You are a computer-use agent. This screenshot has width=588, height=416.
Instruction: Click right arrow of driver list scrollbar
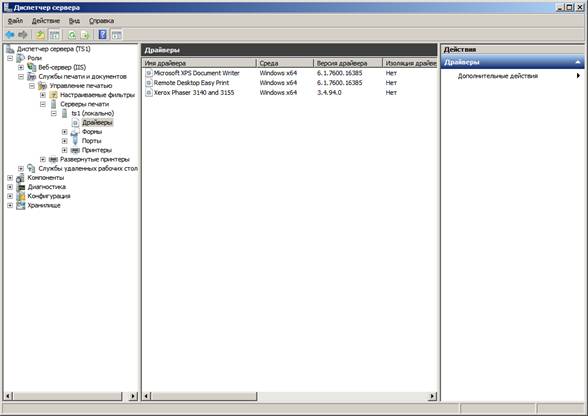(432, 396)
